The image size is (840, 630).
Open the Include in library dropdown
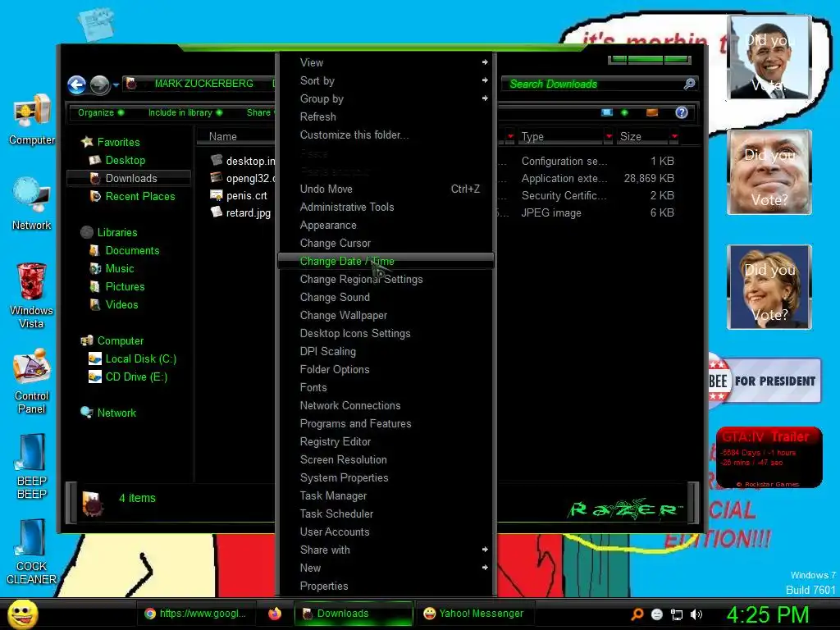point(185,112)
